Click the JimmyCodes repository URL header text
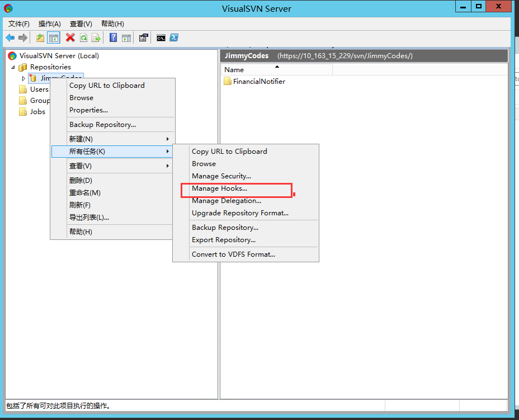 coord(345,56)
